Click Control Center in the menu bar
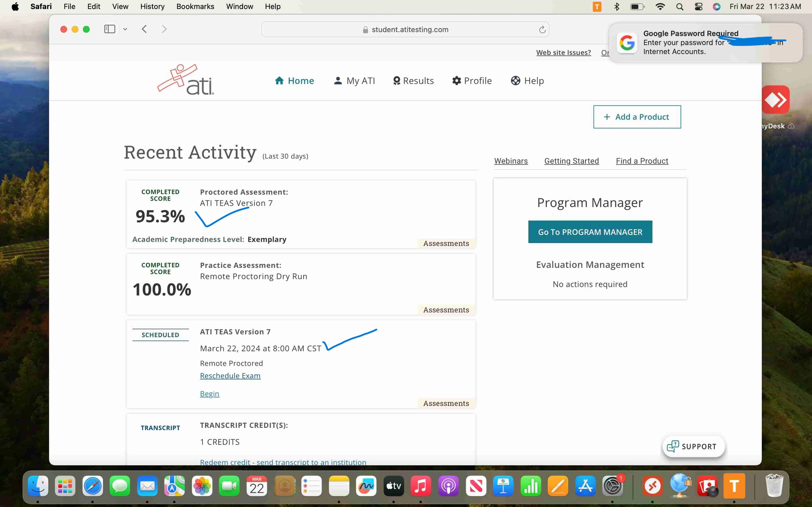The image size is (812, 507). coord(699,6)
